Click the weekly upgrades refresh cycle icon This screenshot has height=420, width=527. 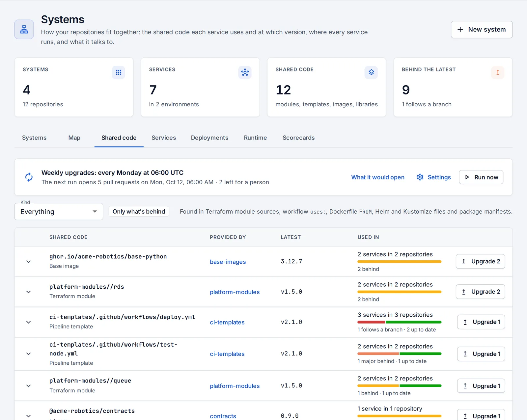pos(29,177)
